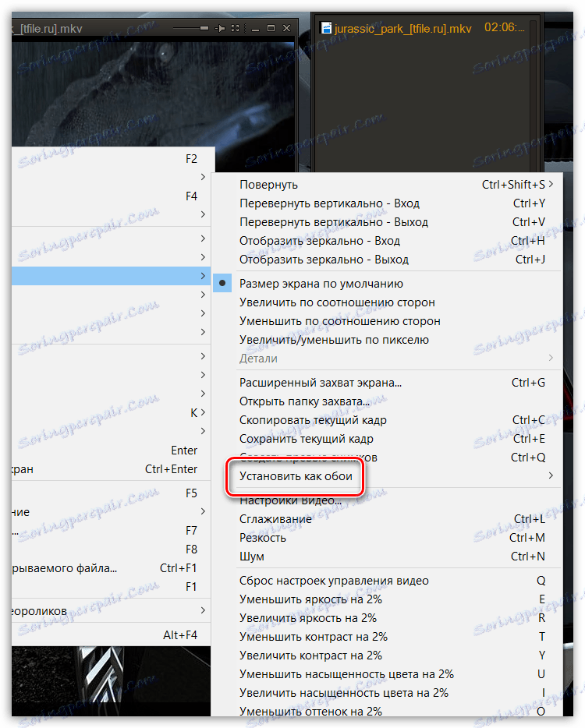Click 'Скопировать текущий кадр'

coord(387,420)
